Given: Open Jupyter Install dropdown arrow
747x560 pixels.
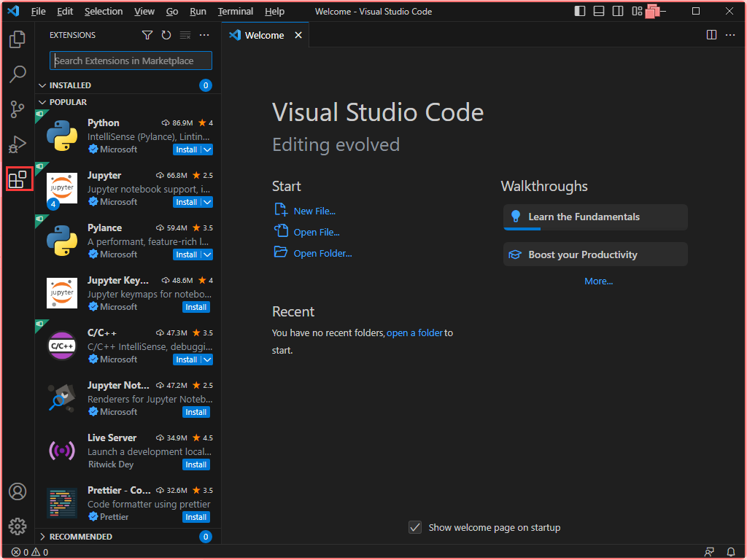Looking at the screenshot, I should point(207,202).
